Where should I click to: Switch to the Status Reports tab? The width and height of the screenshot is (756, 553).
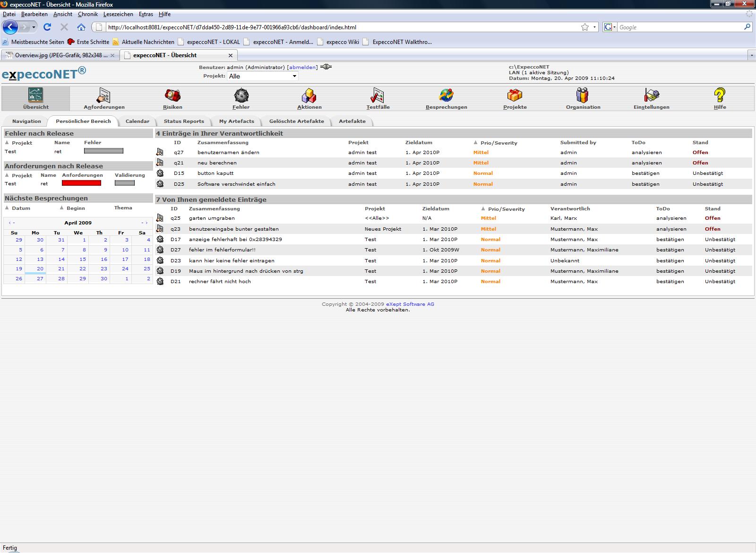[x=184, y=121]
